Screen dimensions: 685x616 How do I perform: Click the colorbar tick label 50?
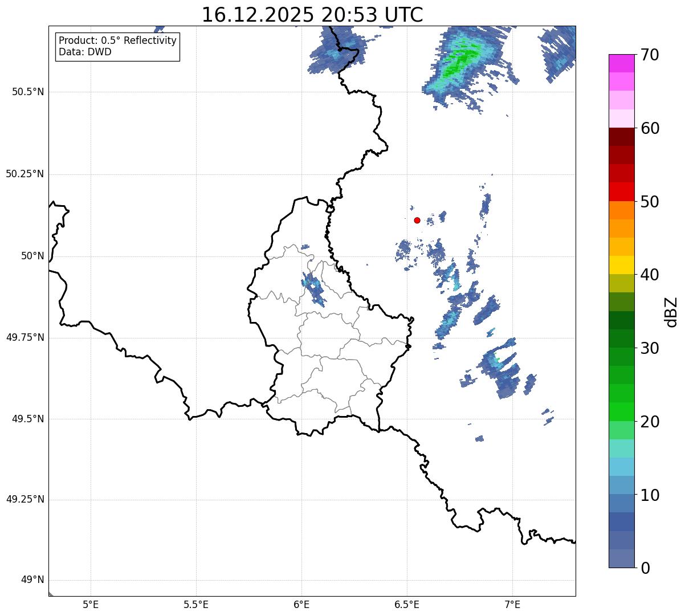pyautogui.click(x=650, y=202)
